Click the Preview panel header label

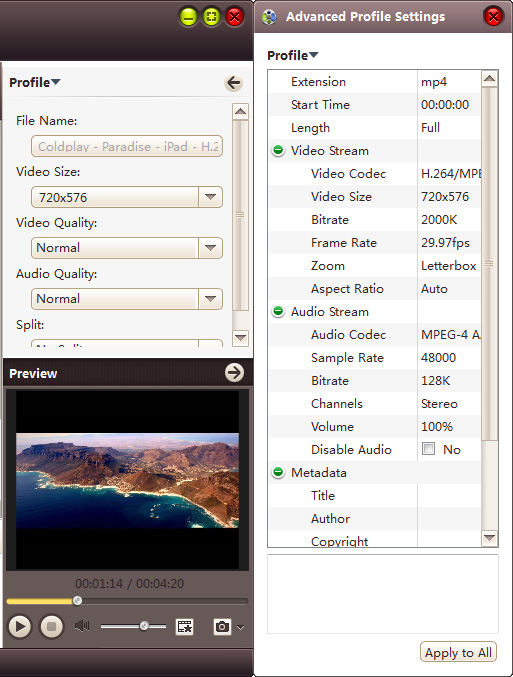[x=33, y=373]
